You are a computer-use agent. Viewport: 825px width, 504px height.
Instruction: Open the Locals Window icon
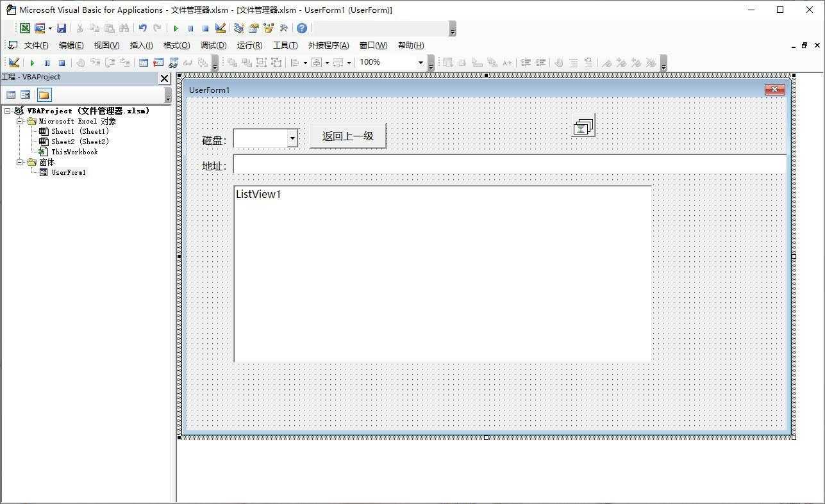(x=143, y=63)
